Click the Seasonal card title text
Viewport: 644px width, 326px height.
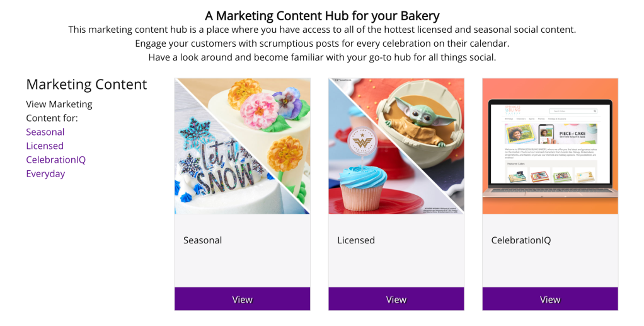202,240
